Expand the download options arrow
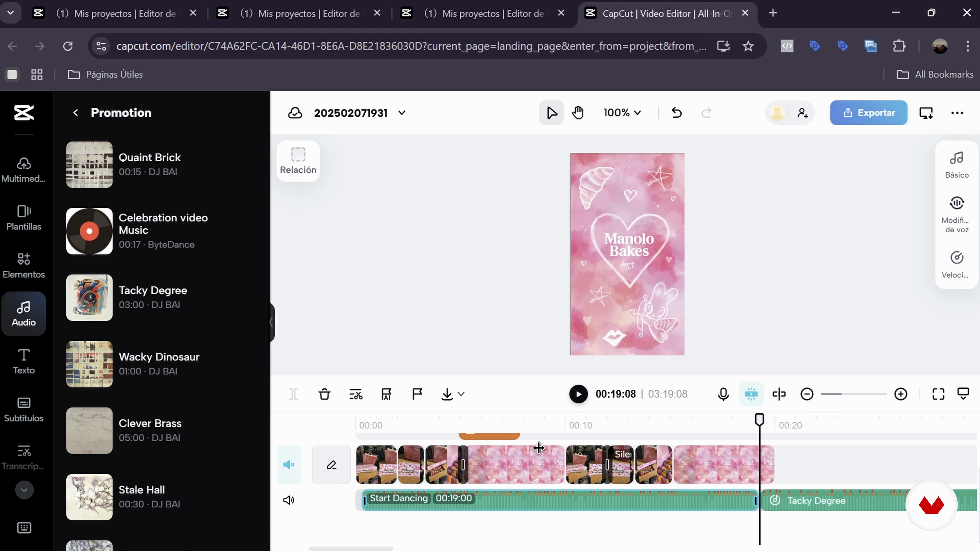This screenshot has width=980, height=551. pos(461,394)
